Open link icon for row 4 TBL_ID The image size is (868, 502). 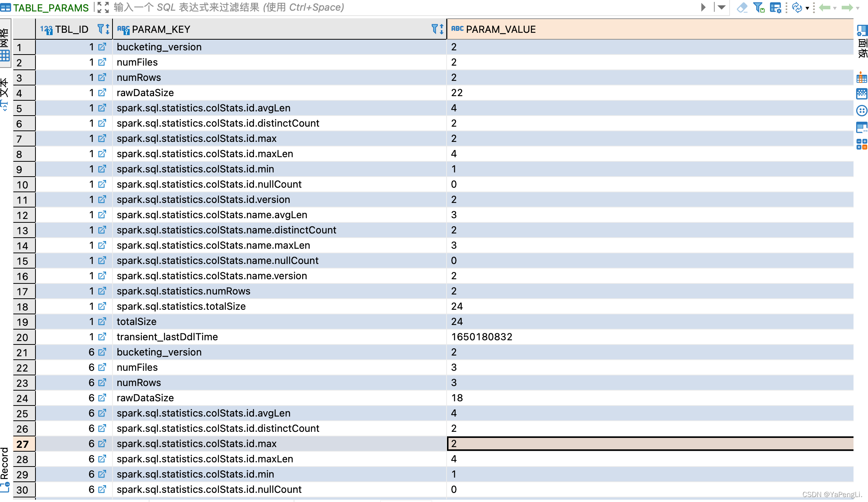coord(102,93)
